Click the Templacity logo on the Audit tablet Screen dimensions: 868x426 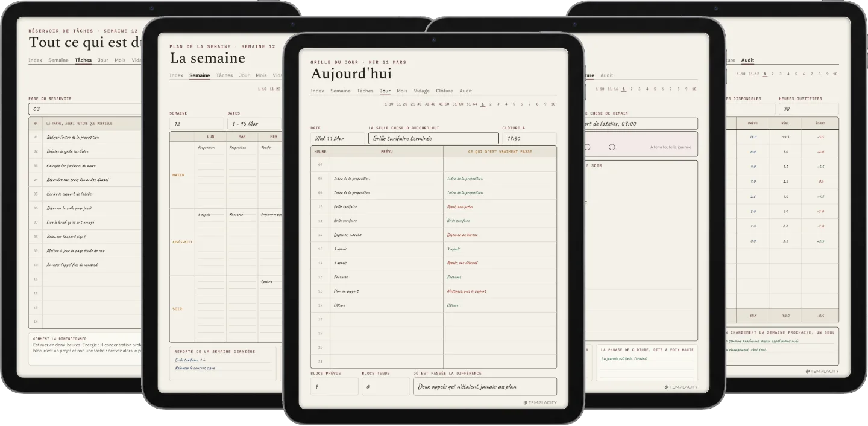pos(822,371)
